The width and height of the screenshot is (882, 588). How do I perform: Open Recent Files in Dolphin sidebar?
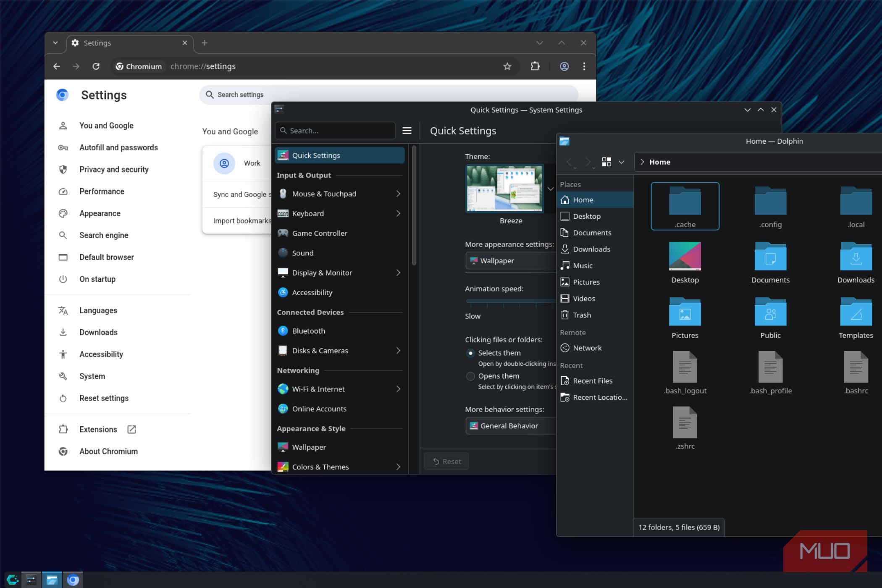595,381
